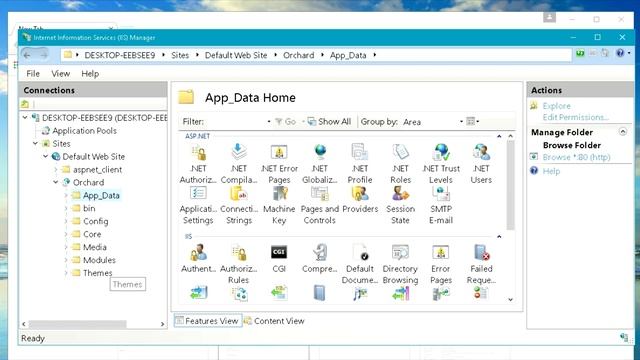Open .NET Authorization Rules feature

click(x=198, y=164)
